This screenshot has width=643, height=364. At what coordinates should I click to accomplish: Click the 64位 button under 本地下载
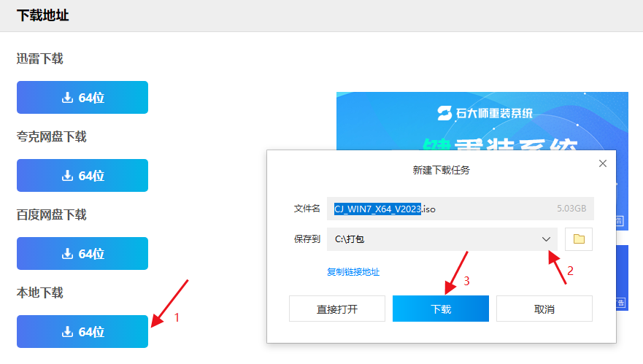82,331
